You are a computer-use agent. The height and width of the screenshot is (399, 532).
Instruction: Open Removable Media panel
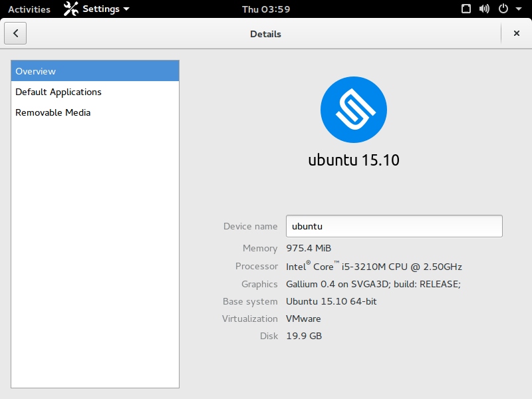click(95, 112)
